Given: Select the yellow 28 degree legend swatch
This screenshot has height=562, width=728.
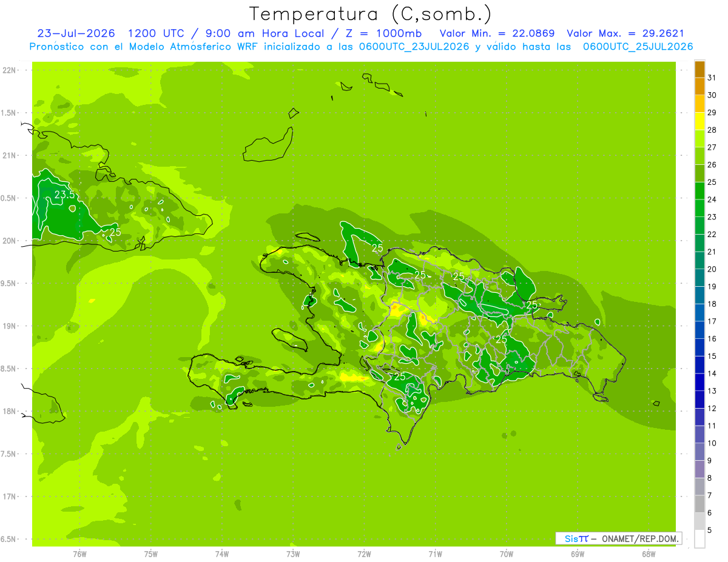Looking at the screenshot, I should (699, 121).
